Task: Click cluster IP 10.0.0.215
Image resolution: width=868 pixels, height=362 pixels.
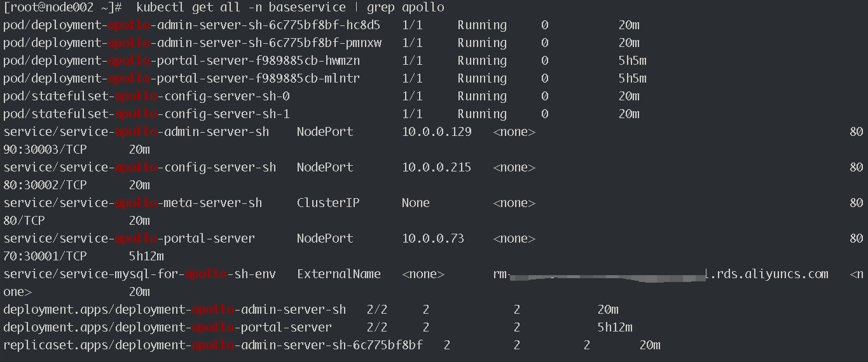Action: [x=437, y=168]
